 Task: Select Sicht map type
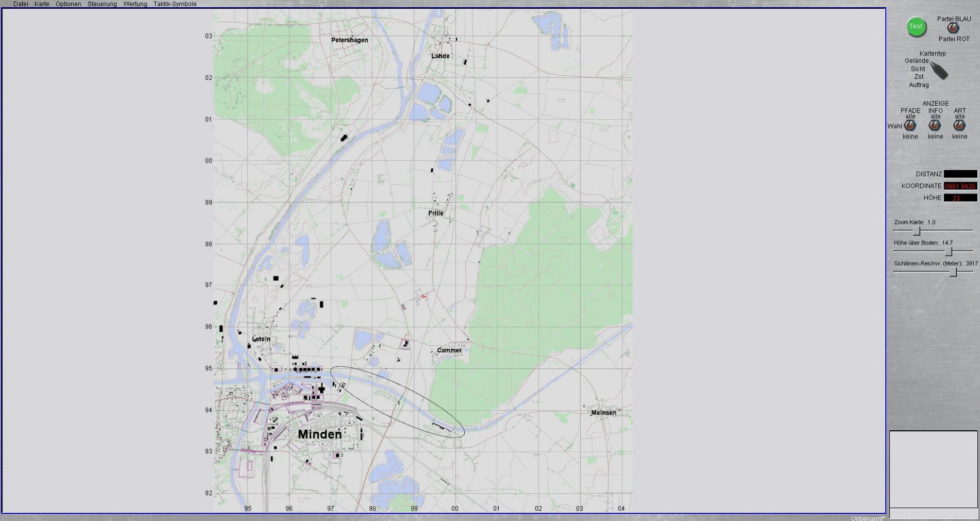coord(918,69)
